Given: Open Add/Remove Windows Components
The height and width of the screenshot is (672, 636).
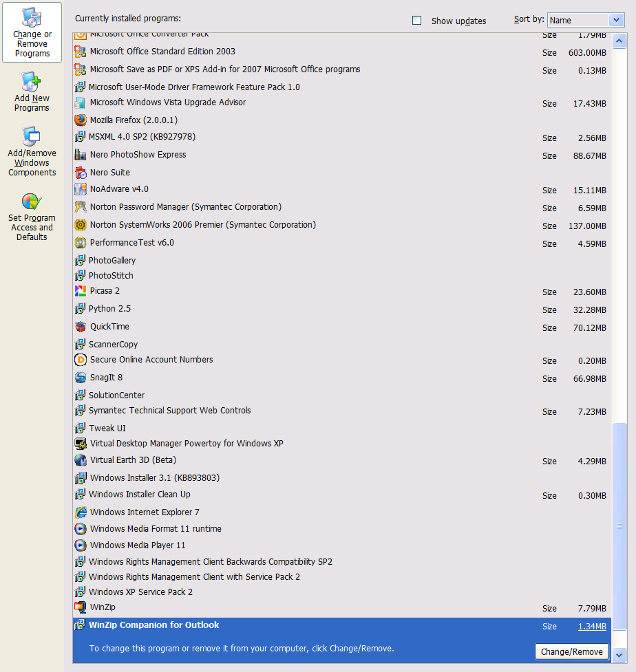Looking at the screenshot, I should (32, 151).
